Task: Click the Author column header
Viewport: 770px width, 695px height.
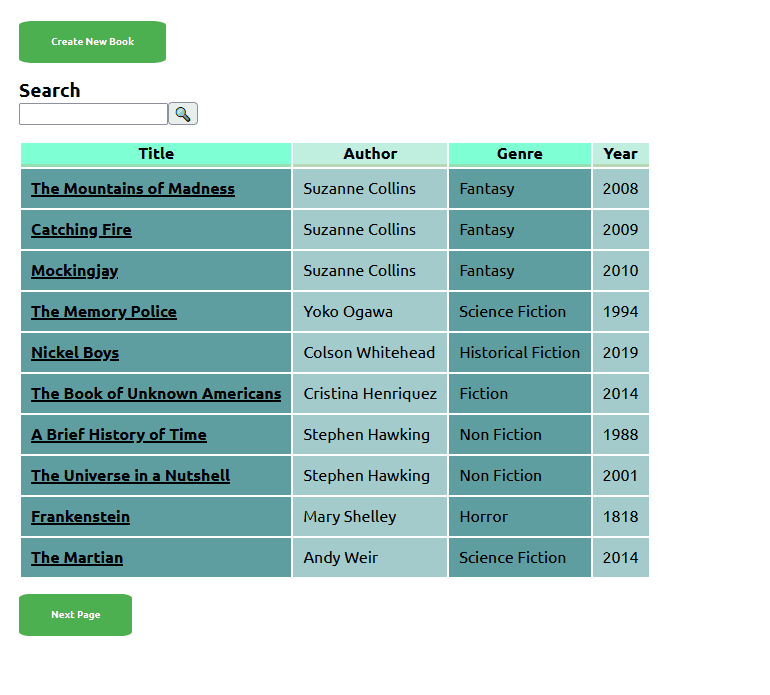Action: pyautogui.click(x=370, y=154)
